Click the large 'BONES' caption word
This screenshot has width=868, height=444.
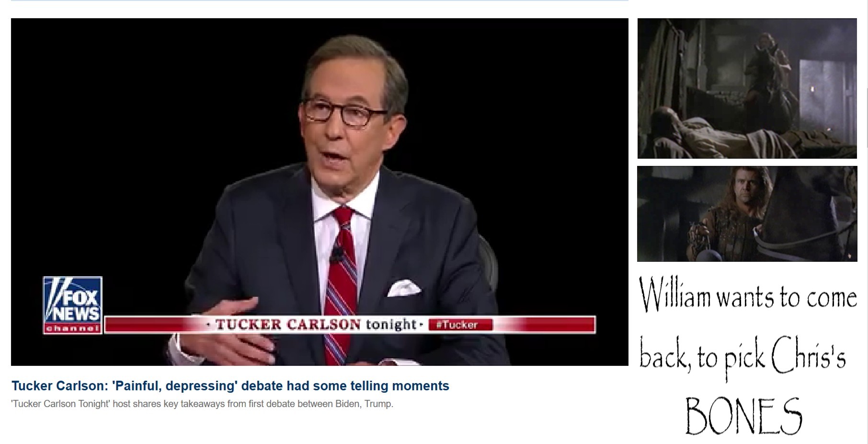coord(743,415)
